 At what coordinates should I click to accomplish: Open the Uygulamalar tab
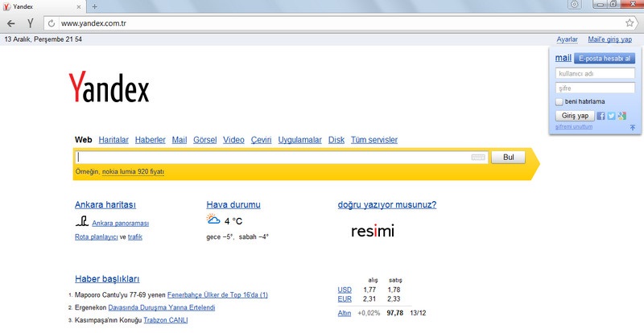click(299, 140)
